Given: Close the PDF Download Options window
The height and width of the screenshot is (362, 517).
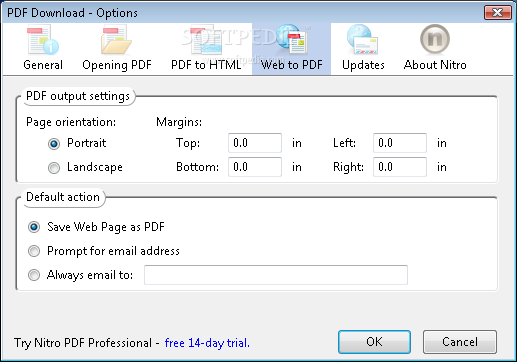Looking at the screenshot, I should 498,13.
